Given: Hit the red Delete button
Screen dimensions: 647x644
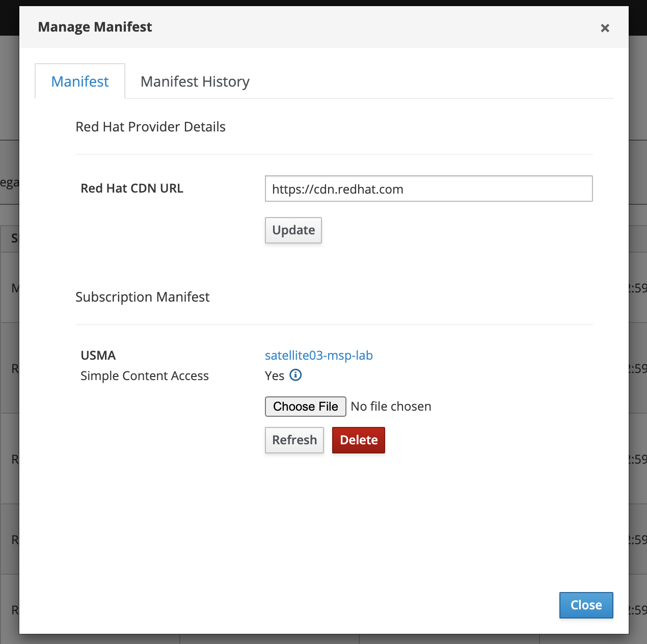Looking at the screenshot, I should [358, 440].
